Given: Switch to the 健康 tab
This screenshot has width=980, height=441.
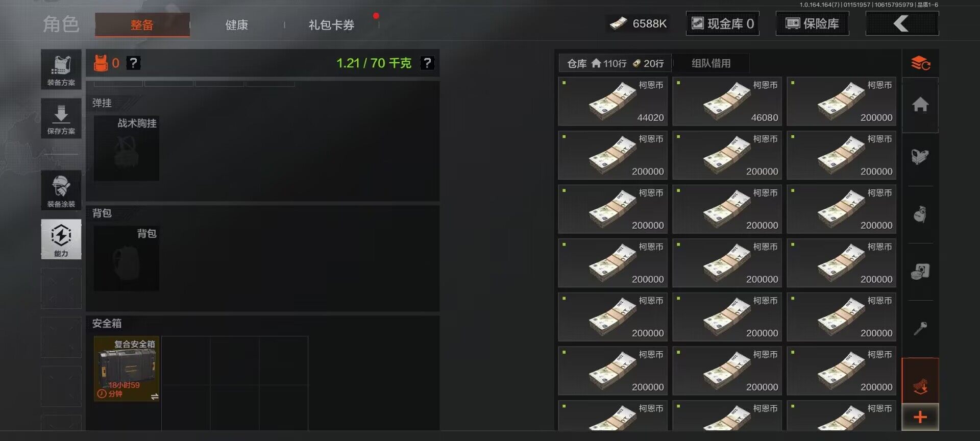Looking at the screenshot, I should tap(237, 24).
